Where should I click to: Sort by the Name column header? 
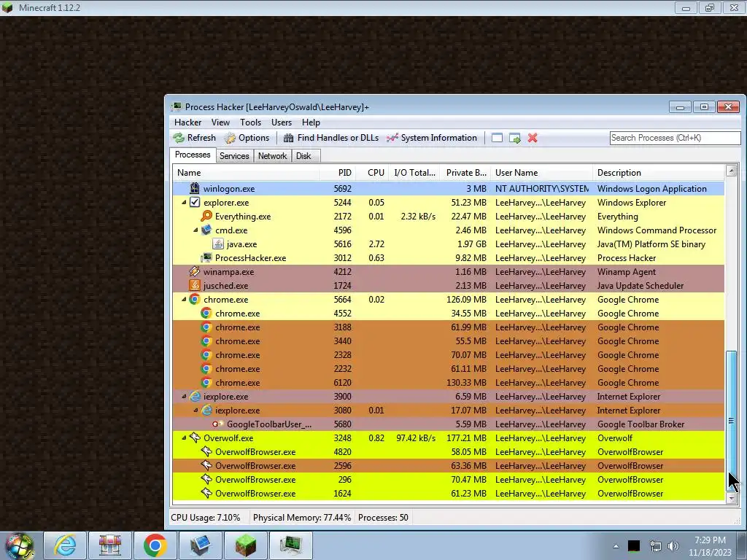246,173
